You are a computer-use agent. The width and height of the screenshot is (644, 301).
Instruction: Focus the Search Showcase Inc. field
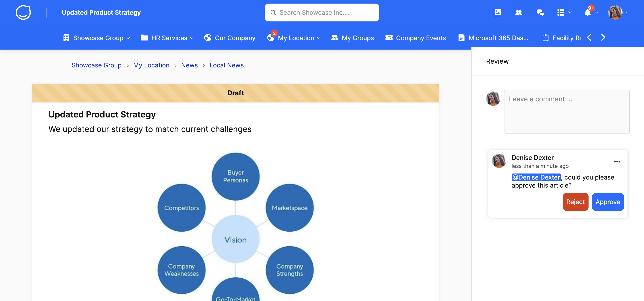322,13
